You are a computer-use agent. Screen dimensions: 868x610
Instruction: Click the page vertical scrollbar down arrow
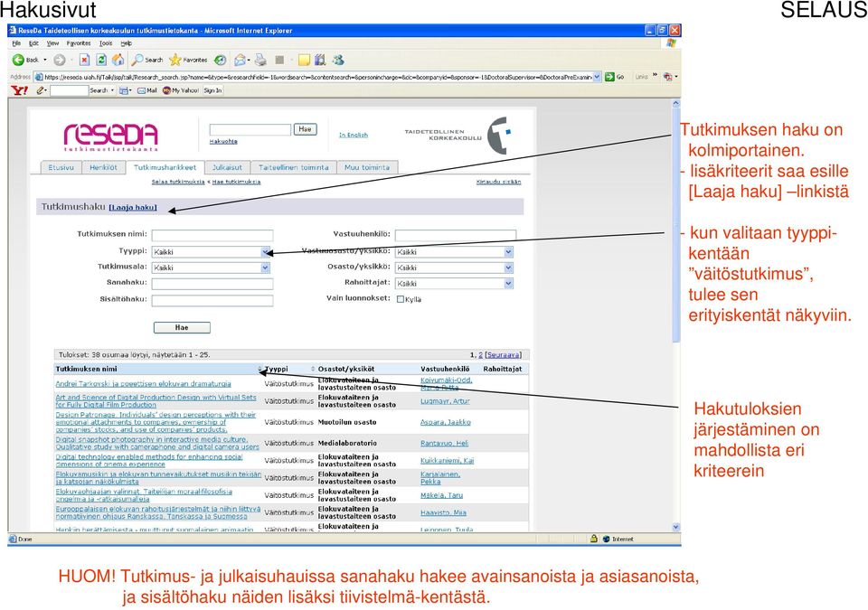click(x=675, y=527)
